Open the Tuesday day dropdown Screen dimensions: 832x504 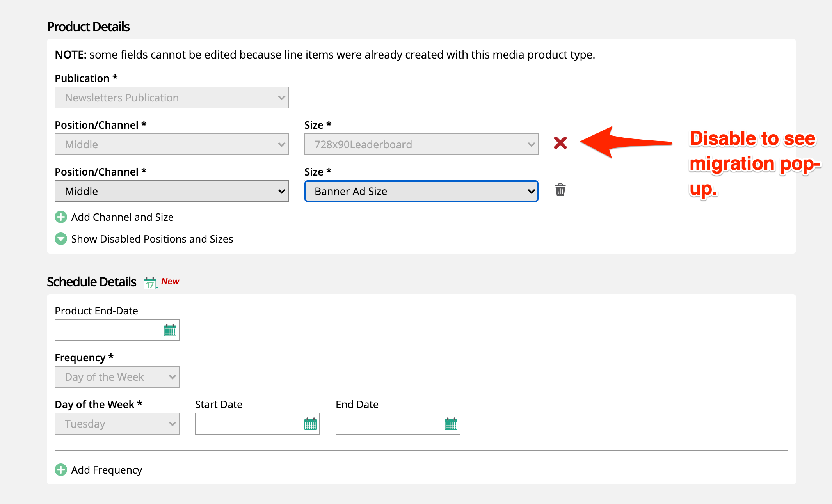coord(117,424)
